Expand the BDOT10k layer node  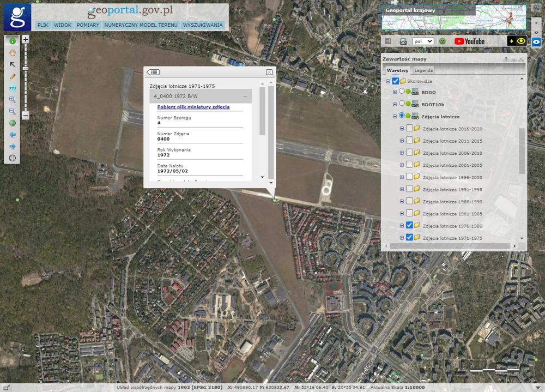395,104
